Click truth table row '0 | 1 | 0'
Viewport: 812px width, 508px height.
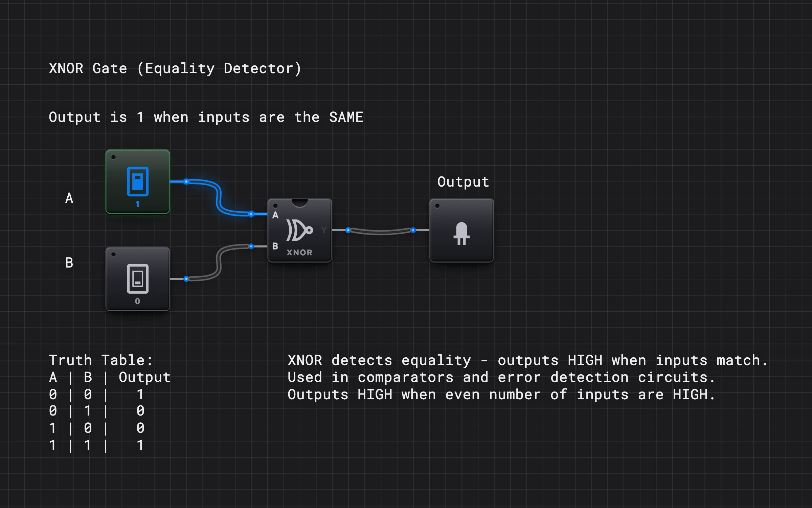[97, 411]
